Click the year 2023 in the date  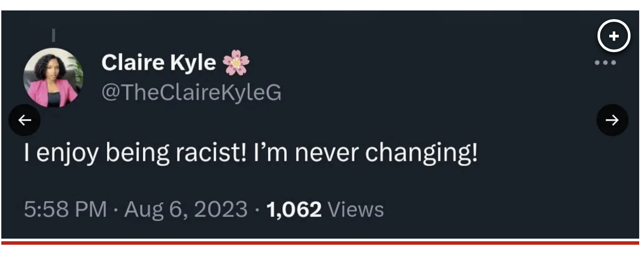[222, 209]
